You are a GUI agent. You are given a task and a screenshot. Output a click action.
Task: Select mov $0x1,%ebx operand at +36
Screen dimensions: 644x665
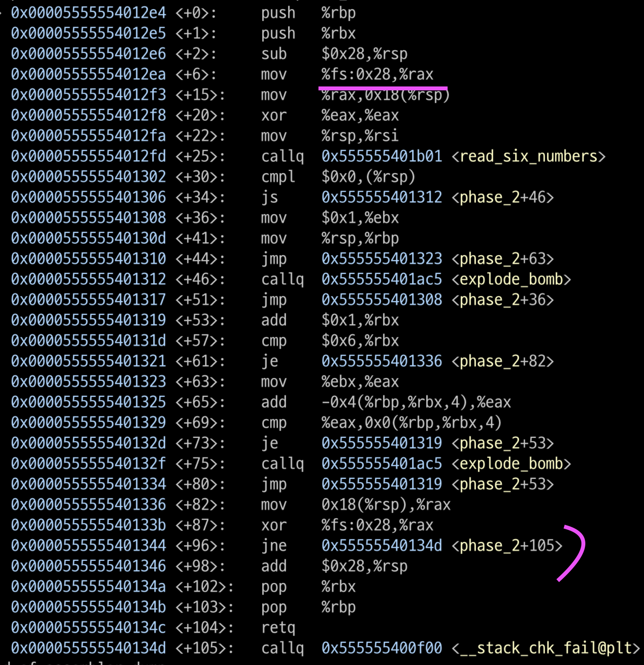pos(360,218)
